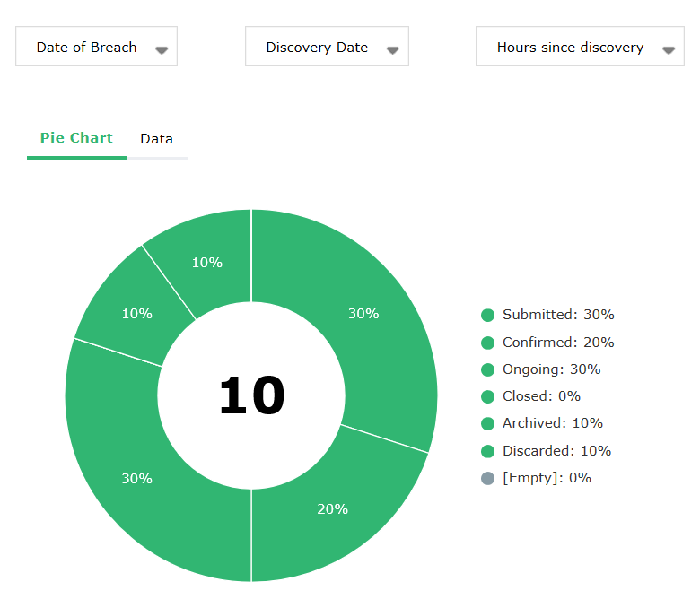Click the Ongoing 30% pie slice
This screenshot has width=700, height=599.
(136, 478)
